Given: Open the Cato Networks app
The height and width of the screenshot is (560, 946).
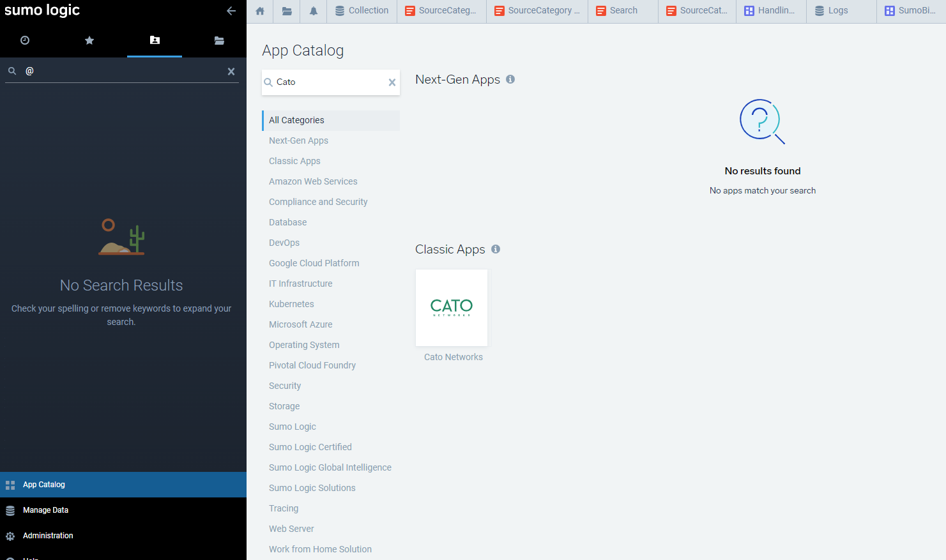Looking at the screenshot, I should coord(452,307).
